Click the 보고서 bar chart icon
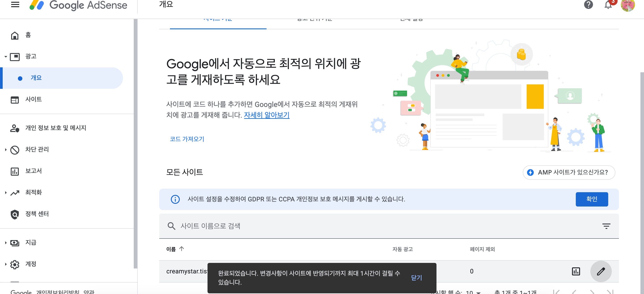The image size is (644, 294). (15, 171)
